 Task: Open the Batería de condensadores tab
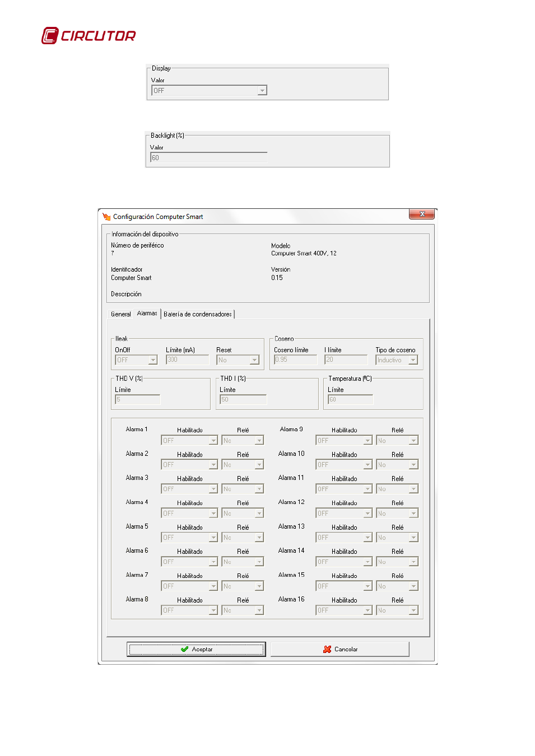pos(198,314)
